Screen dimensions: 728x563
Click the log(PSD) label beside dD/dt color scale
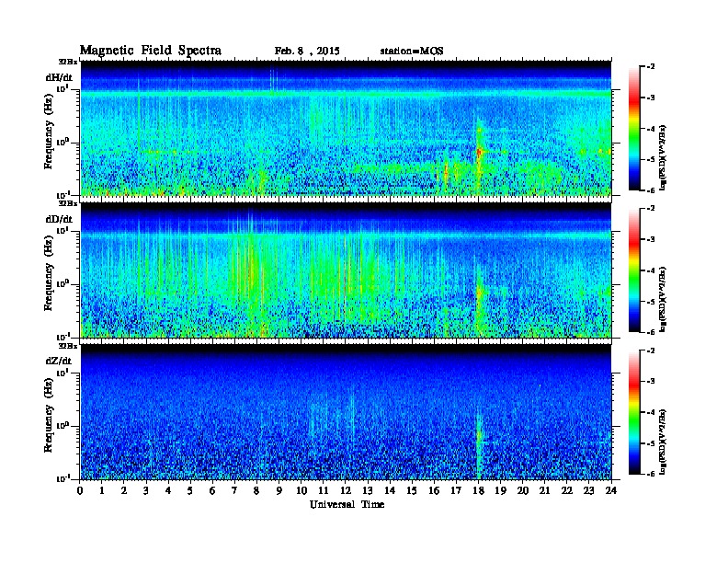point(664,300)
